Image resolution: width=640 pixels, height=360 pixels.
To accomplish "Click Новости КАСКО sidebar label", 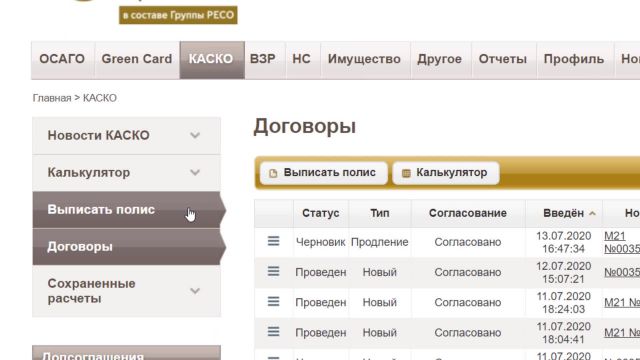I will click(x=98, y=135).
